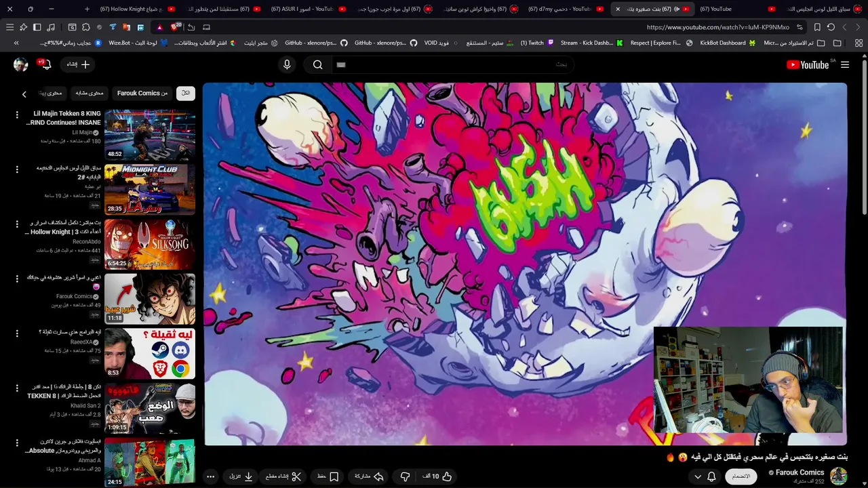Open the Farouk Comics channel name link
The image size is (868, 488).
pos(800,472)
